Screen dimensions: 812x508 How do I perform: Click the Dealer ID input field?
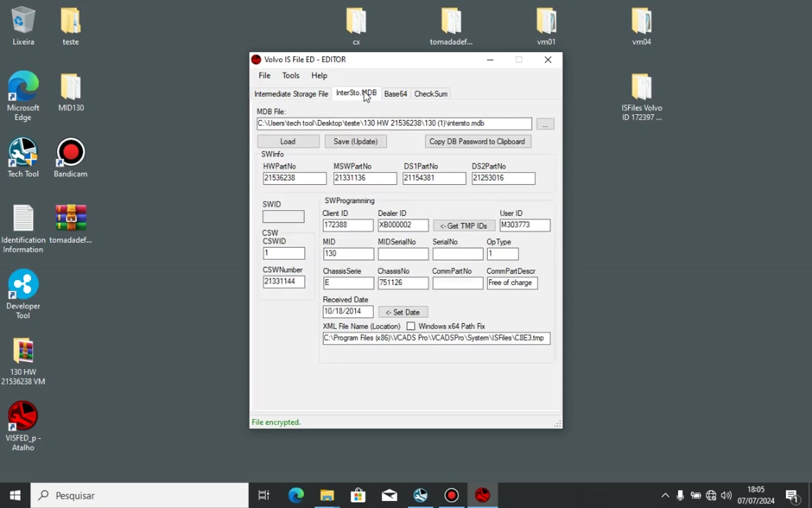[x=403, y=225]
